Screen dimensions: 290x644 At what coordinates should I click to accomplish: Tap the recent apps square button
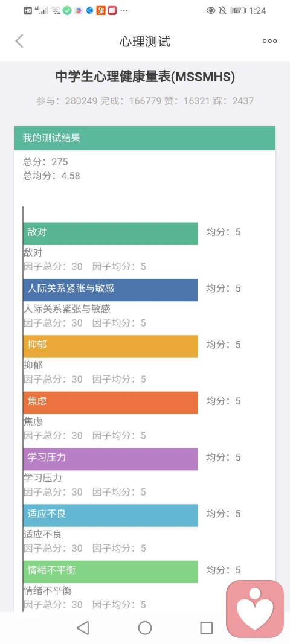coord(207,628)
